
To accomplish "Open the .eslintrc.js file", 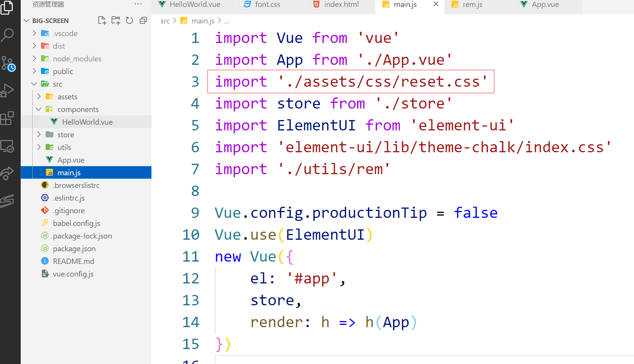I will [86, 198].
